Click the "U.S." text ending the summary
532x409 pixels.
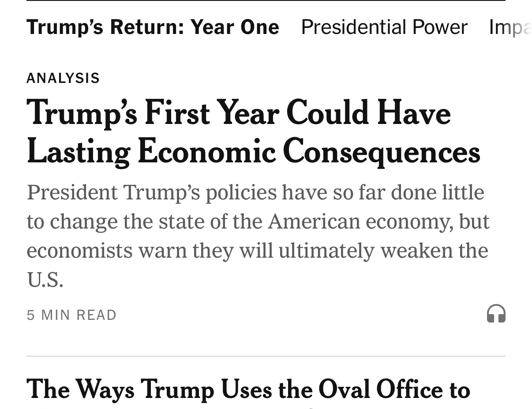coord(45,279)
